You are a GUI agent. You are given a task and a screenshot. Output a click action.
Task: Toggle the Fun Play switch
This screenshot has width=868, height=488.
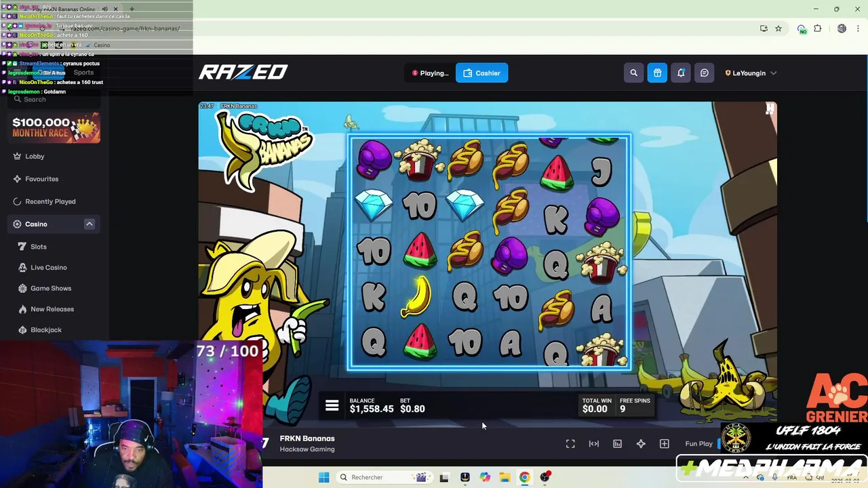[x=719, y=443]
